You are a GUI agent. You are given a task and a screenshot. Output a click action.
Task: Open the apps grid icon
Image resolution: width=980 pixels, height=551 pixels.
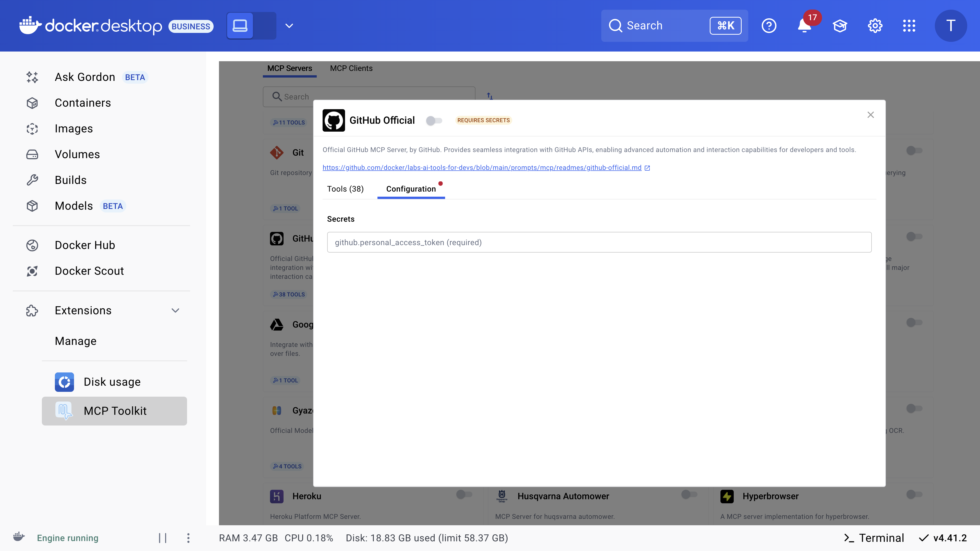[909, 26]
